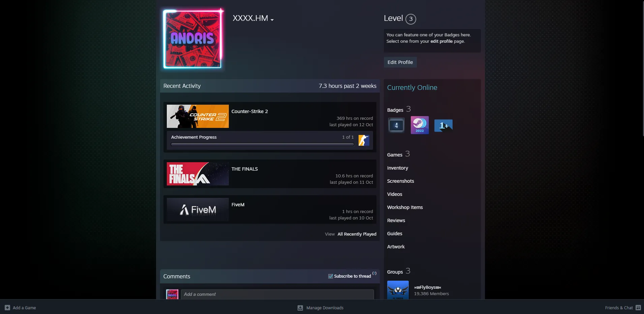Click the 7.3 hours past 2 weeks text
This screenshot has height=314, width=644.
click(x=347, y=86)
